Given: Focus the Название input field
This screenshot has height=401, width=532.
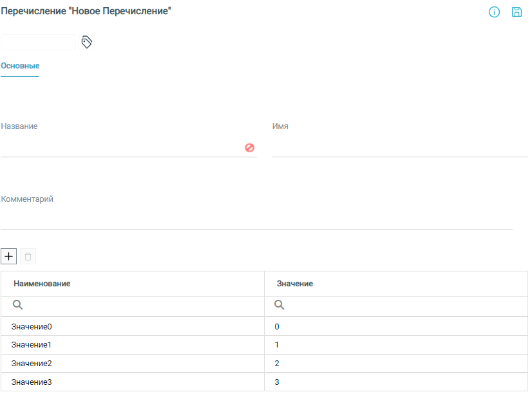Looking at the screenshot, I should click(121, 148).
